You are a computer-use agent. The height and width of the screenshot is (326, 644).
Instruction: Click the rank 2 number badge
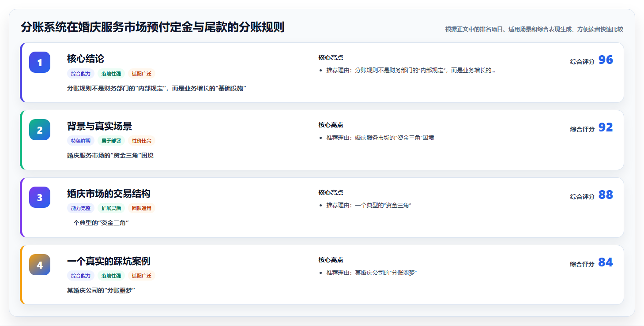click(40, 130)
